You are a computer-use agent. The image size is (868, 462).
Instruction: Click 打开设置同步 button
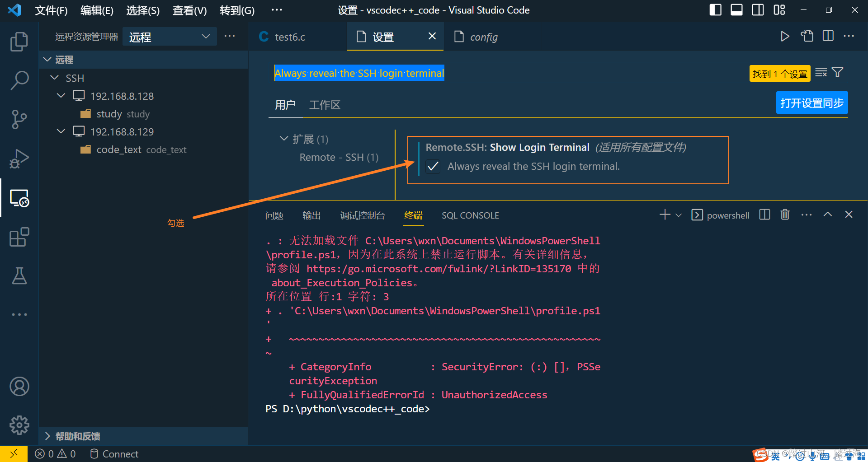tap(812, 103)
